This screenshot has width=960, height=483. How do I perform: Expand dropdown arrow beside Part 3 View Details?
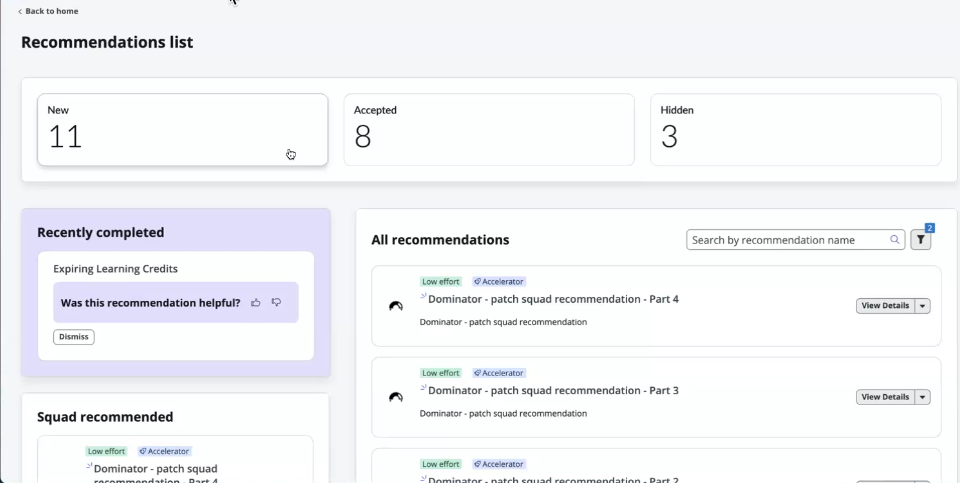(x=922, y=397)
